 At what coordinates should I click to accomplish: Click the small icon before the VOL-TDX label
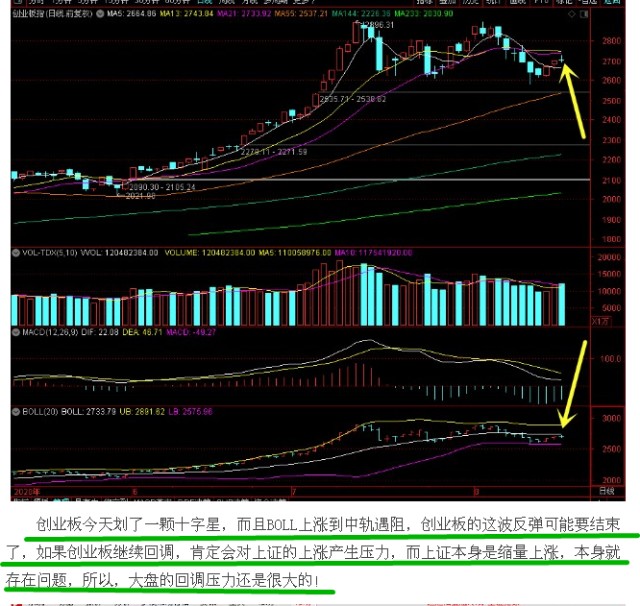(x=15, y=253)
